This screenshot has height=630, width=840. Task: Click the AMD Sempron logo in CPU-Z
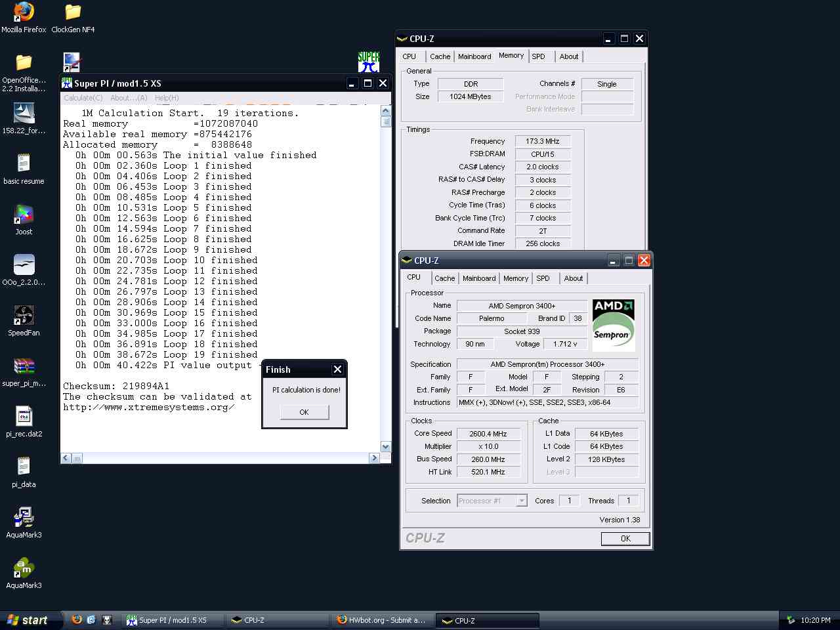pyautogui.click(x=614, y=325)
